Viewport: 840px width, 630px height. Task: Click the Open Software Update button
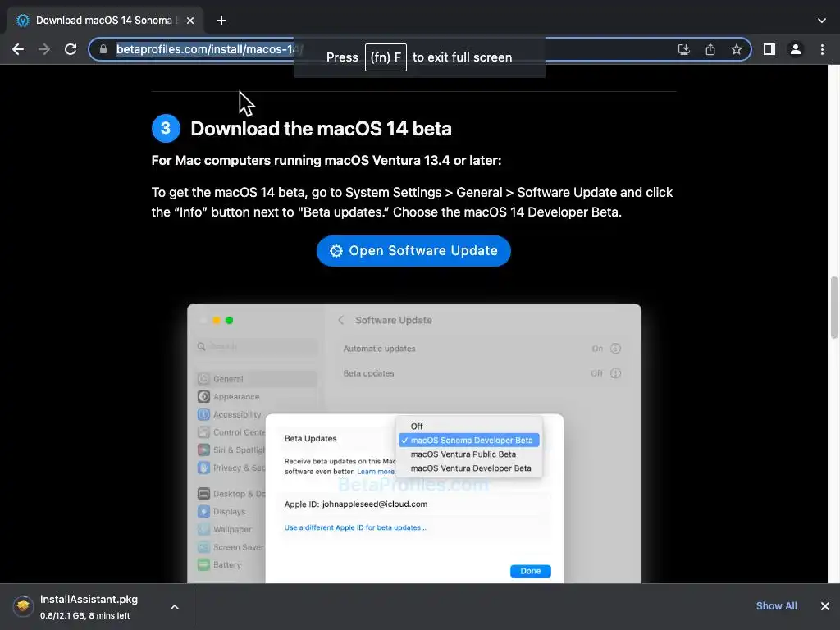click(413, 251)
